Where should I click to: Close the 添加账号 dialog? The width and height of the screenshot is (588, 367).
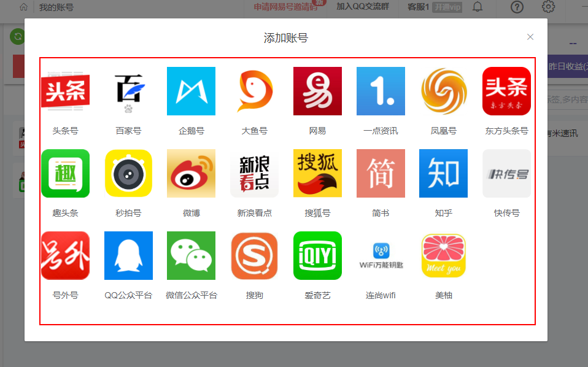click(x=530, y=37)
